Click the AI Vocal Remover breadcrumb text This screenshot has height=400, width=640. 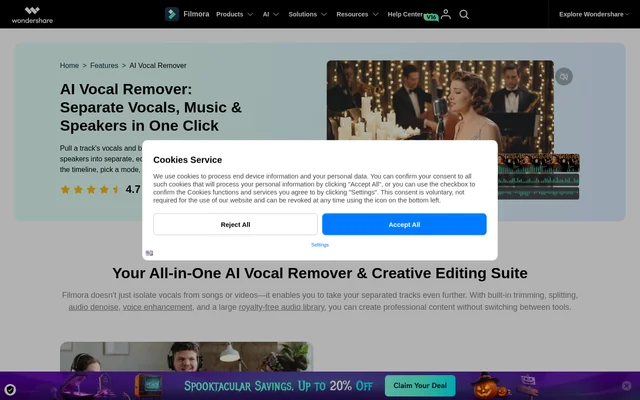point(158,65)
